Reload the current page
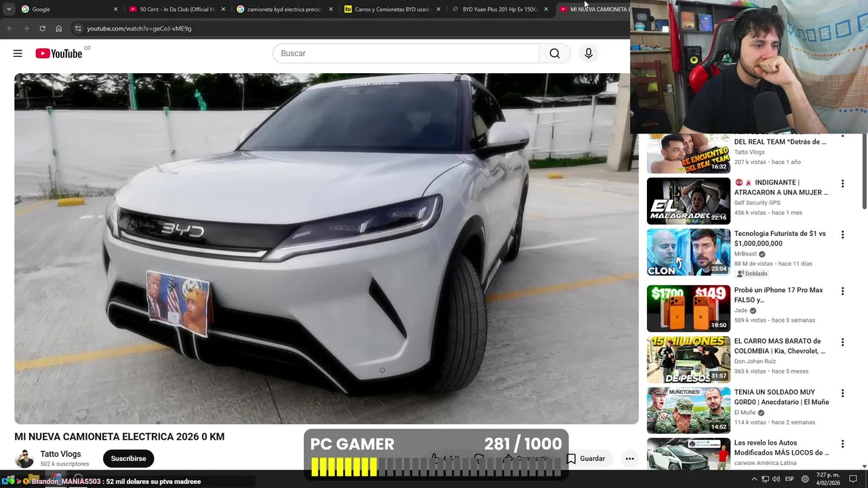 [42, 28]
